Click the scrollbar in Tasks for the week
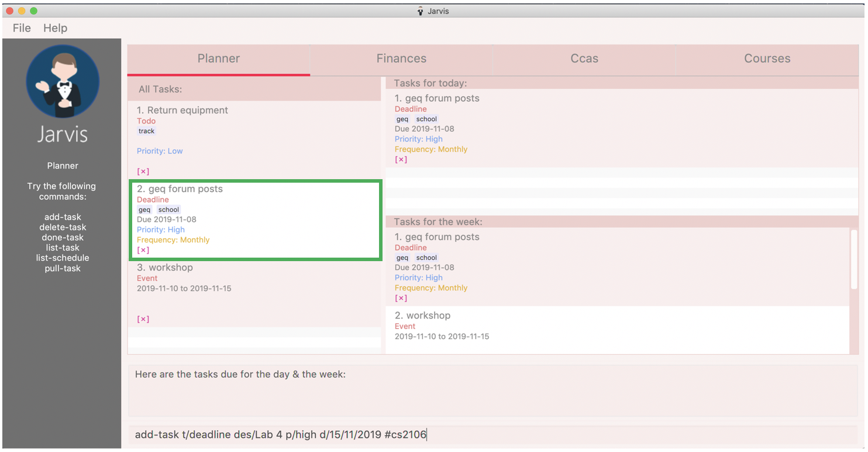 coord(854,259)
